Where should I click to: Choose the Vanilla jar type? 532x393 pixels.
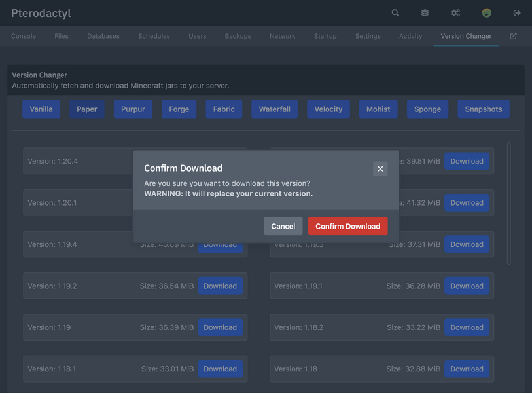41,109
